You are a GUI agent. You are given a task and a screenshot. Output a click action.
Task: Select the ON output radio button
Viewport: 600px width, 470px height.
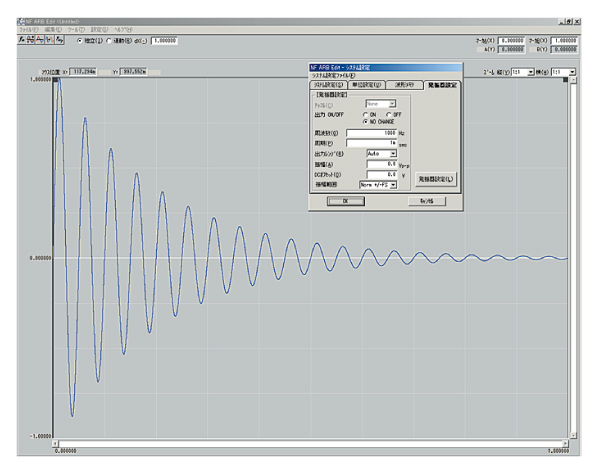click(366, 113)
